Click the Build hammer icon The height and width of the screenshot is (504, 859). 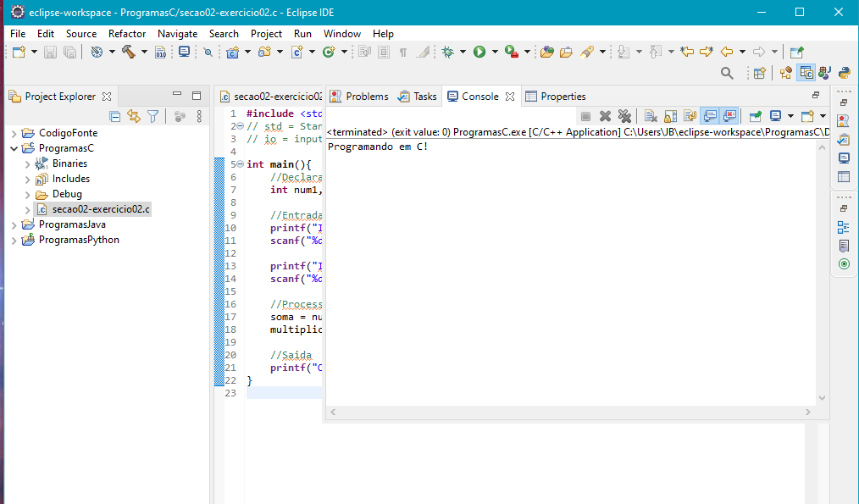pyautogui.click(x=129, y=52)
